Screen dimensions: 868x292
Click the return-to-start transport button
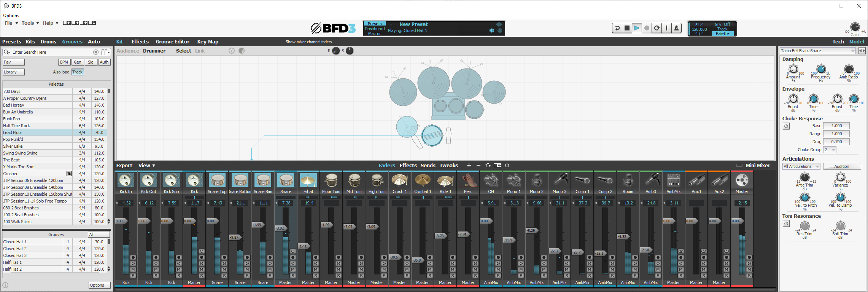point(617,28)
